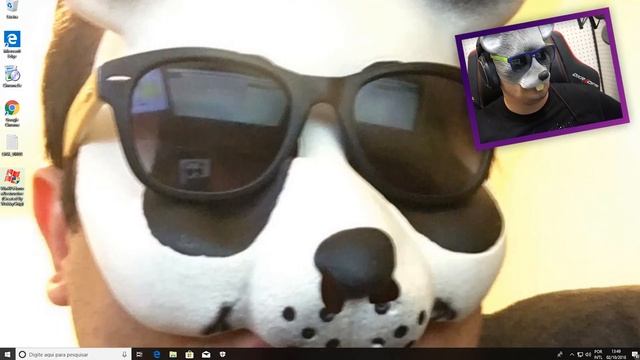The height and width of the screenshot is (360, 640).
Task: Open People icon in system tray
Action: coord(560,354)
